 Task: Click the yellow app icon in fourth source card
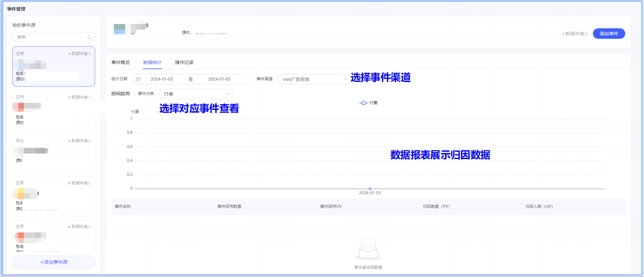click(20, 193)
